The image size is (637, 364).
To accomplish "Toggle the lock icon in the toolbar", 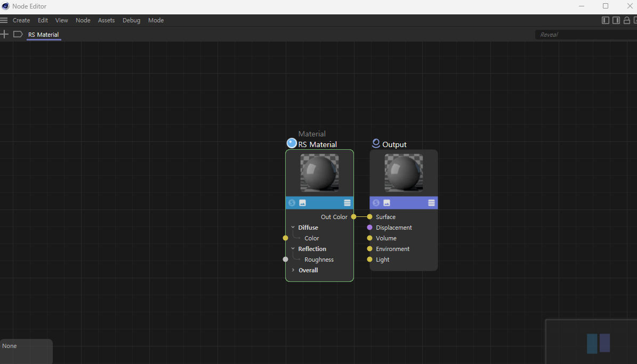I will tap(627, 20).
